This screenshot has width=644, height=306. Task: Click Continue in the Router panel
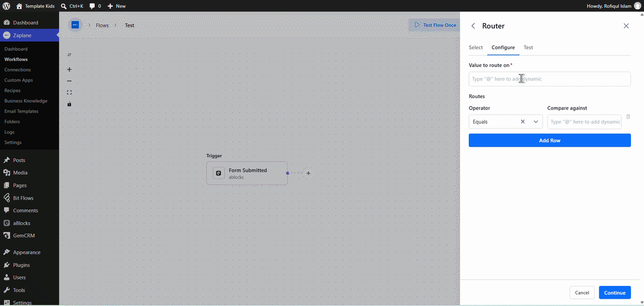(x=614, y=292)
